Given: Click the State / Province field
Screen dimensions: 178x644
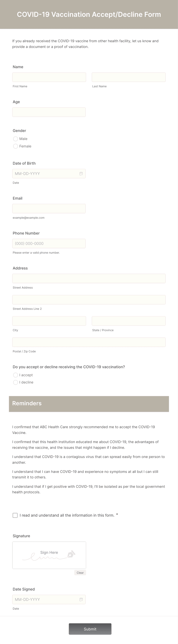Looking at the screenshot, I should (129, 321).
